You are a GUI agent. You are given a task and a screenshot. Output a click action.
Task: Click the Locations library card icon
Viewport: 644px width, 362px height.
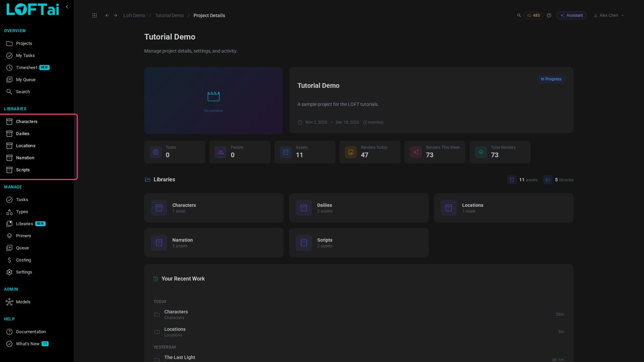(x=449, y=208)
